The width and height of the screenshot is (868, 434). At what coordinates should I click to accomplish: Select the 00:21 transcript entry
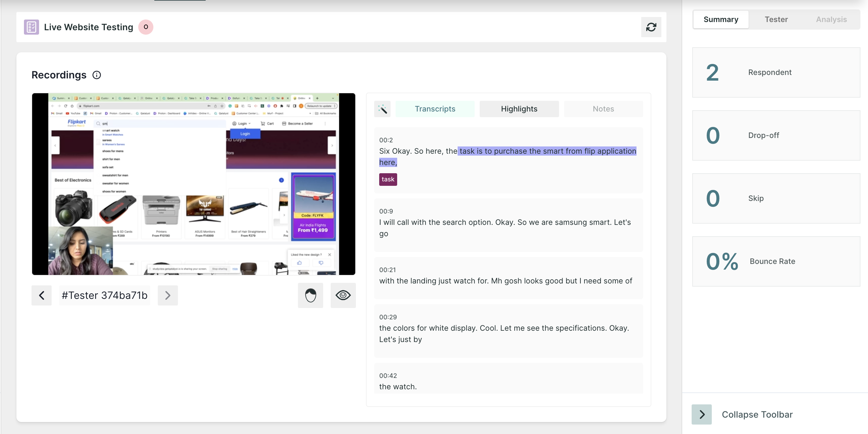[x=508, y=278]
